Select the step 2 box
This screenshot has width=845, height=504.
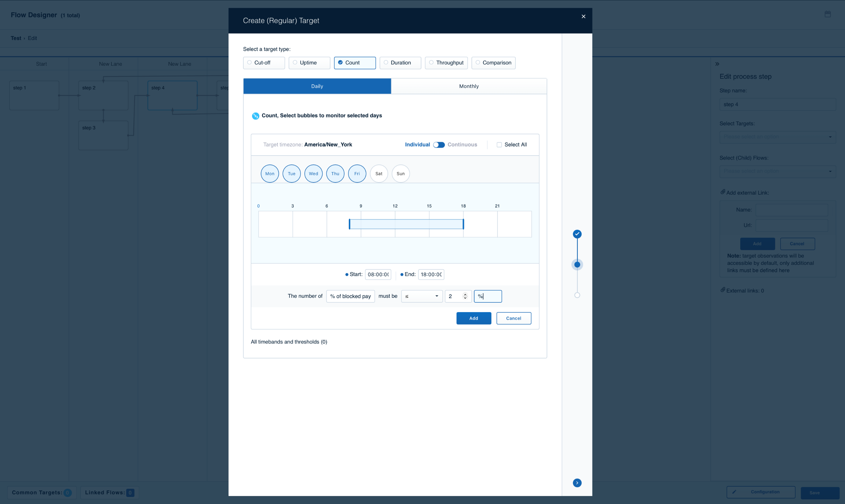(x=103, y=95)
